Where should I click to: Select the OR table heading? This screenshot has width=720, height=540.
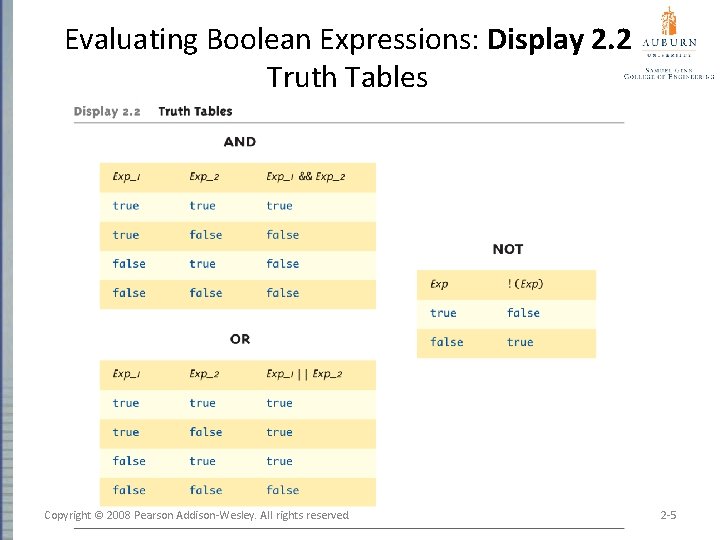click(240, 339)
